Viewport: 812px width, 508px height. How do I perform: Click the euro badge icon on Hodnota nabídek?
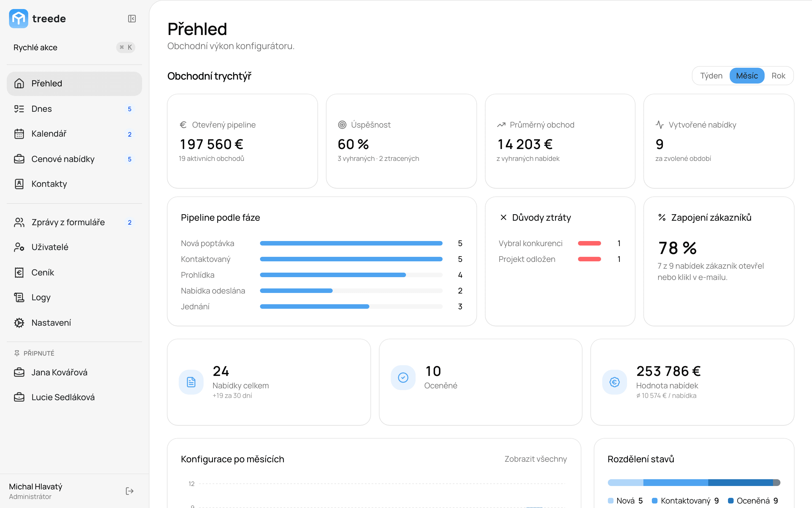click(615, 382)
